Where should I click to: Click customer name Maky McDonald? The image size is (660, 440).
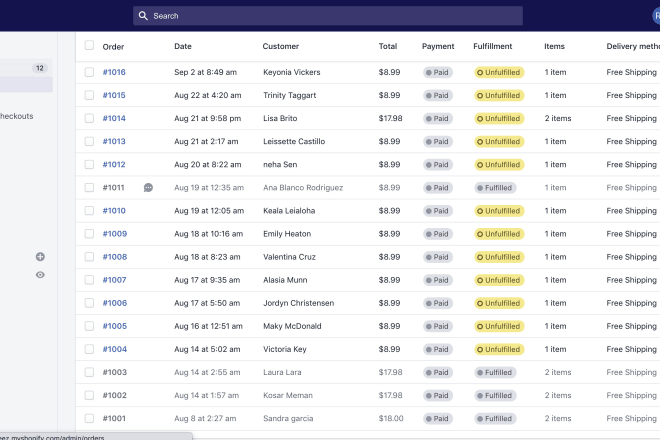[x=292, y=326]
